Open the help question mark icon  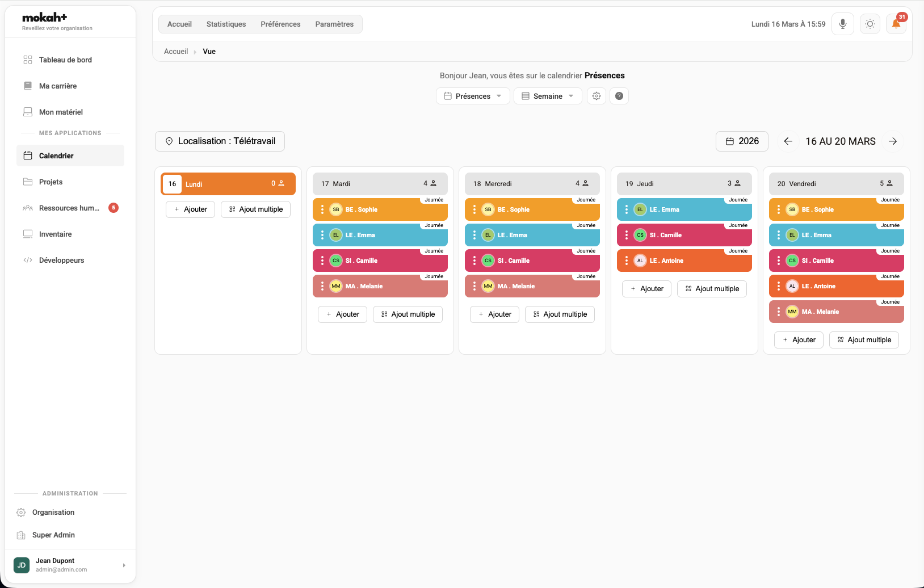[619, 96]
